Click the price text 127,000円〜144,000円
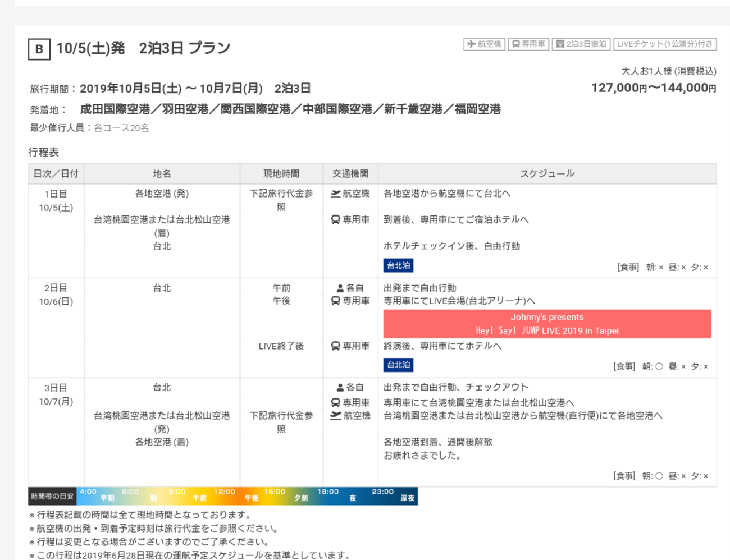 pos(654,88)
